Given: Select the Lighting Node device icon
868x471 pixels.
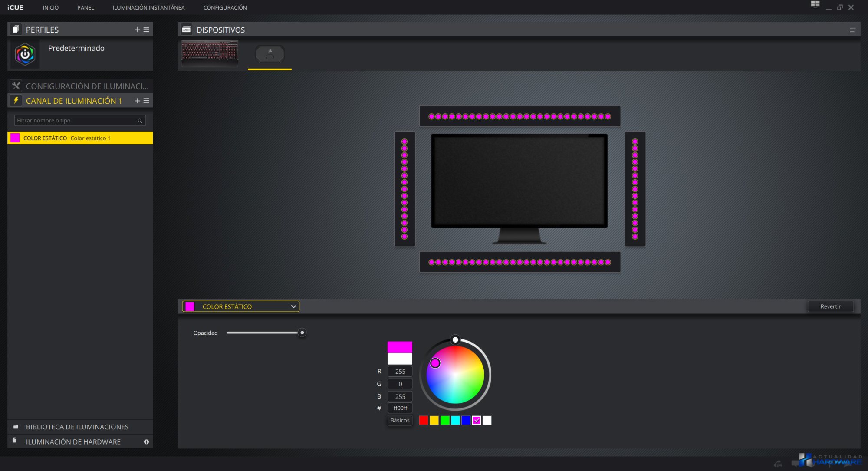Looking at the screenshot, I should (270, 55).
